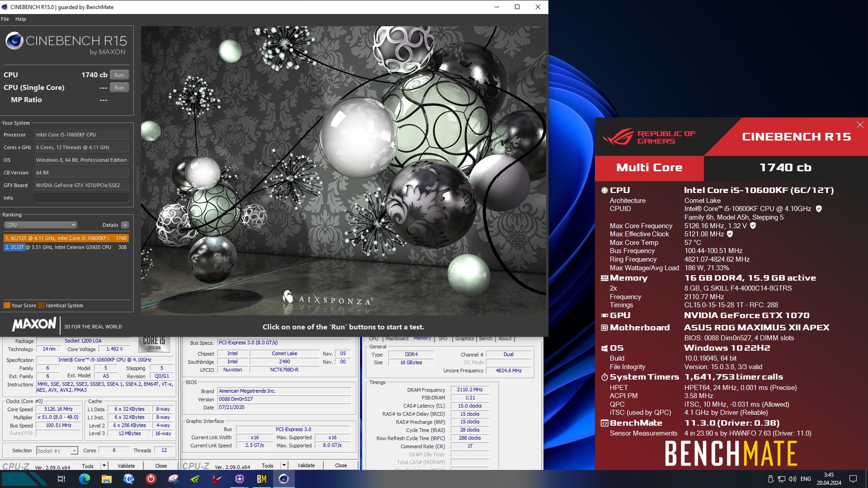This screenshot has width=868, height=488.
Task: Open the Snipping Tool taskbar icon
Action: 173,479
